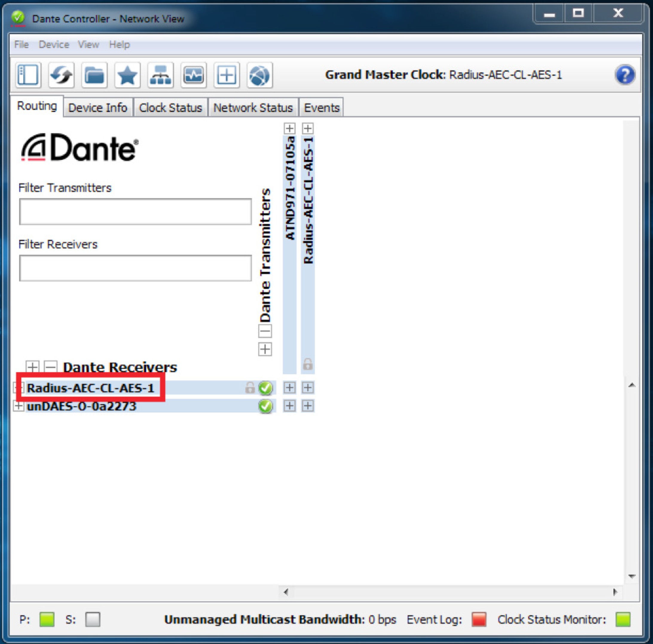
Task: Open the Device menu
Action: tap(53, 44)
